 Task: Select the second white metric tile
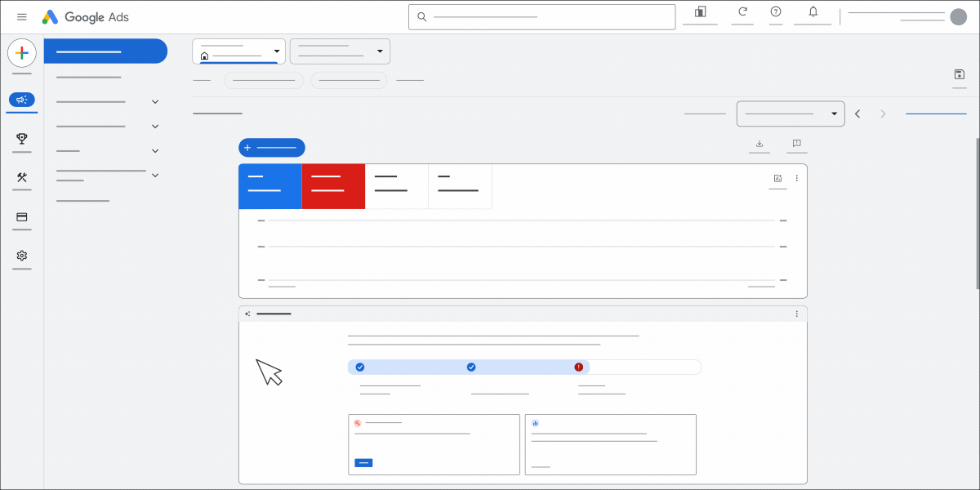461,186
